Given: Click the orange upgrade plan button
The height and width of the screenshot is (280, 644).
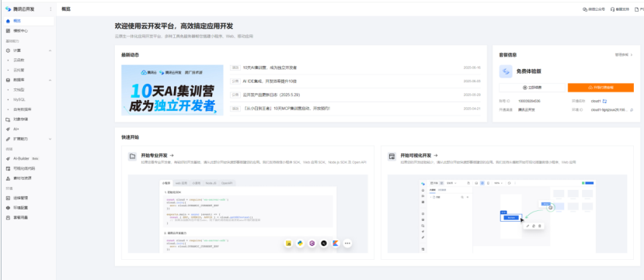Looking at the screenshot, I should [x=600, y=88].
